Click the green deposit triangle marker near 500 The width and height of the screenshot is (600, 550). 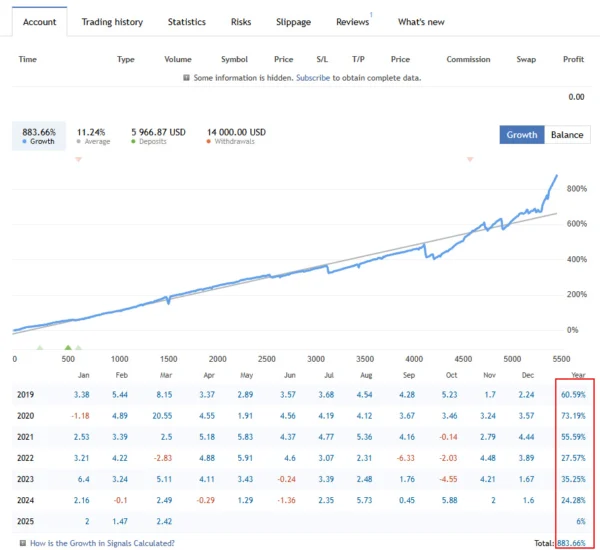68,348
